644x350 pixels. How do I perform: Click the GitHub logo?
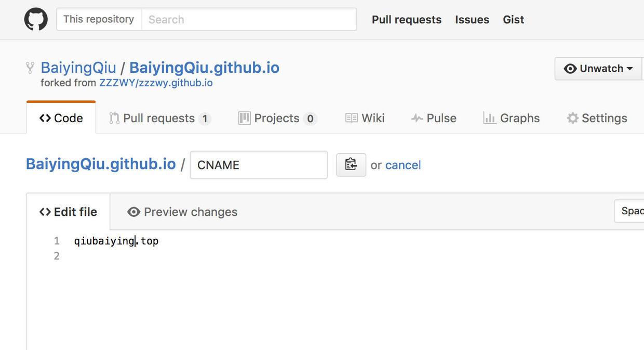coord(35,19)
